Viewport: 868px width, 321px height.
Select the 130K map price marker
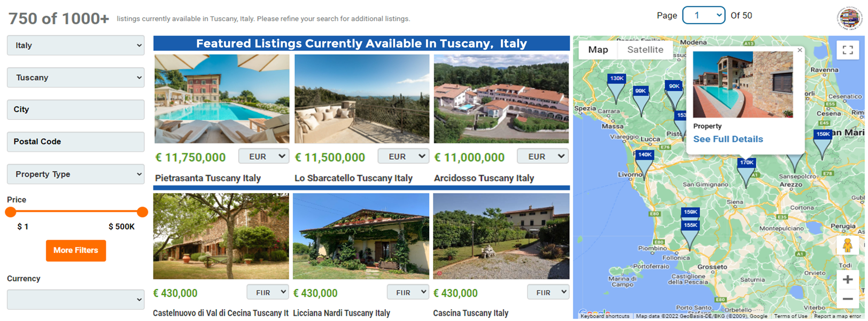click(617, 79)
